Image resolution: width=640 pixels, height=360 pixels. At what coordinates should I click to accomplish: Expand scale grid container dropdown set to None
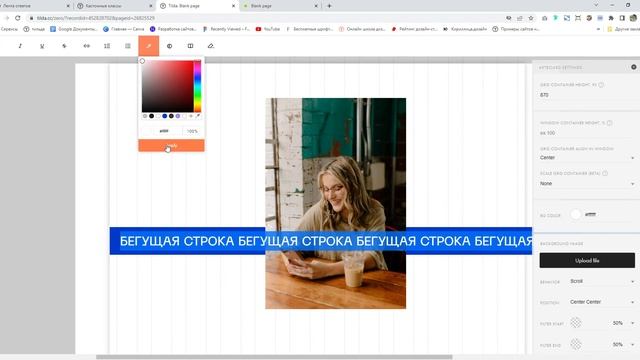[587, 184]
